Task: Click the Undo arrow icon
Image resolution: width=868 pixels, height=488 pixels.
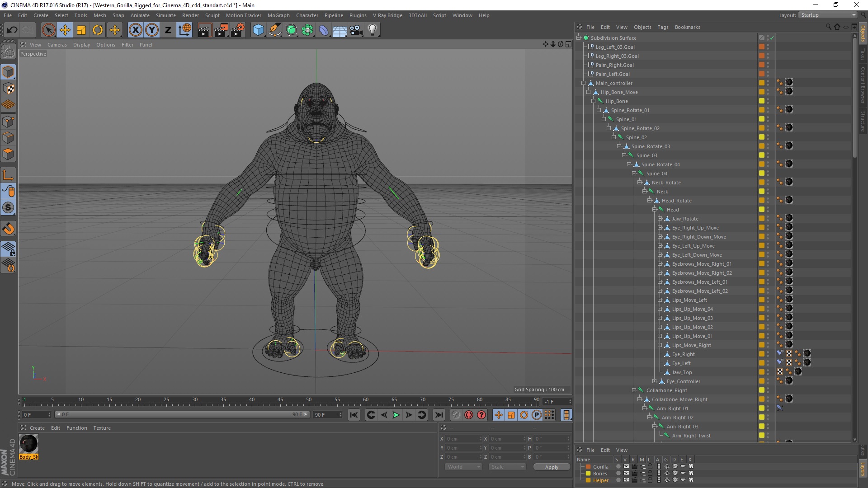Action: [12, 30]
